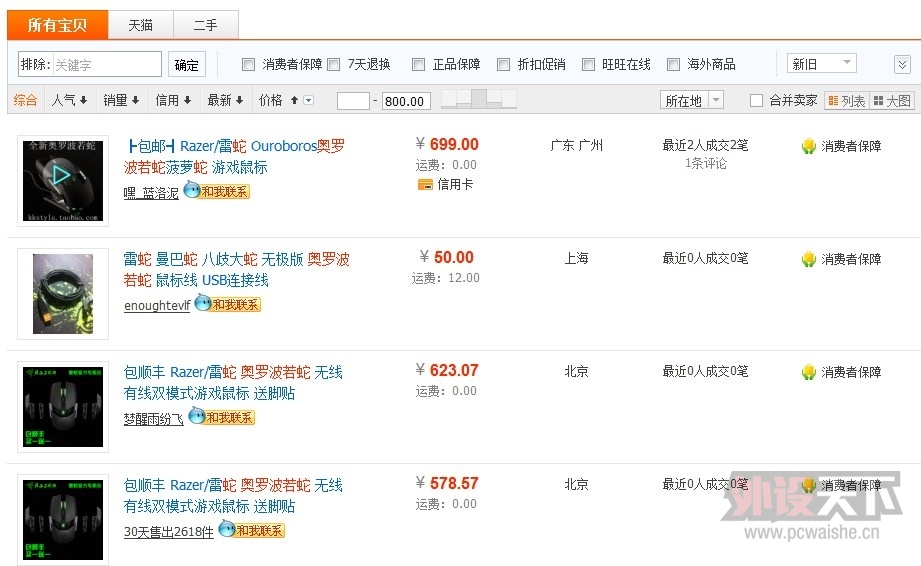The height and width of the screenshot is (566, 921).
Task: Open the price sort dropdown arrow
Action: coord(308,100)
